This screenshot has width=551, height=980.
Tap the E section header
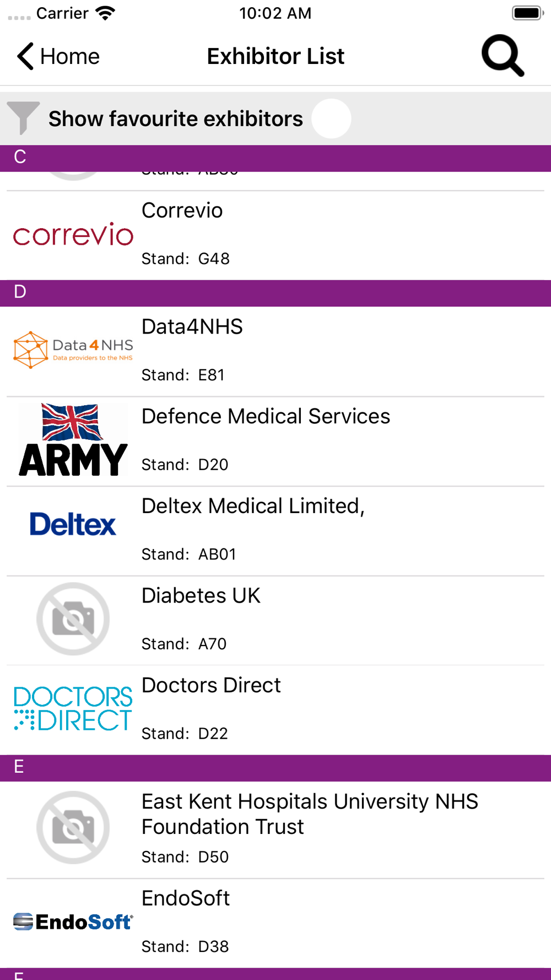pos(275,768)
